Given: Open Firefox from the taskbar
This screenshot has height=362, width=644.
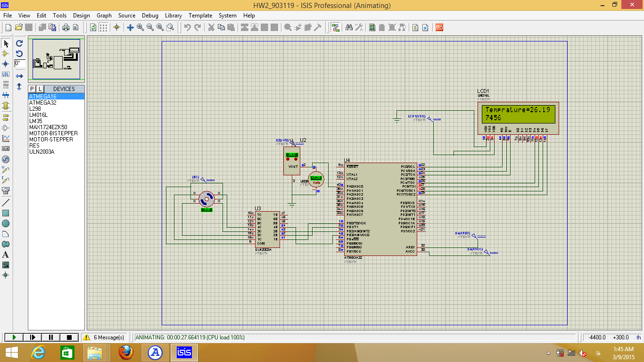Looking at the screenshot, I should pos(125,352).
